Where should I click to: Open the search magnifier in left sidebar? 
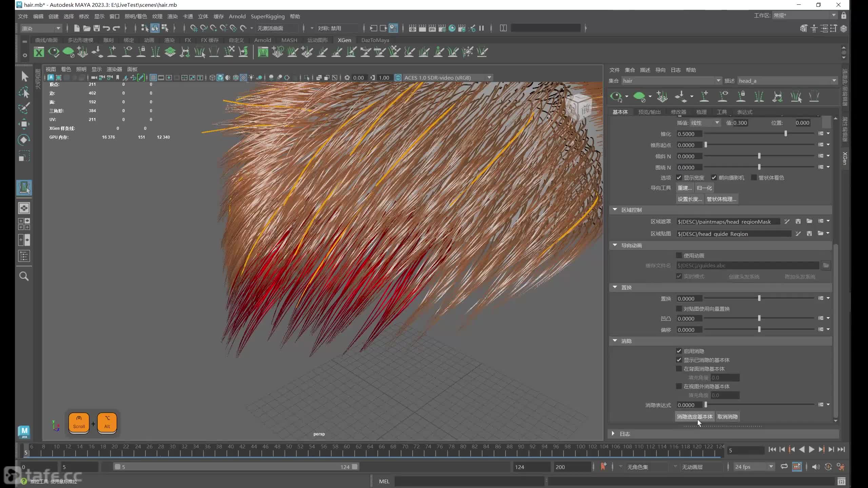pyautogui.click(x=24, y=276)
